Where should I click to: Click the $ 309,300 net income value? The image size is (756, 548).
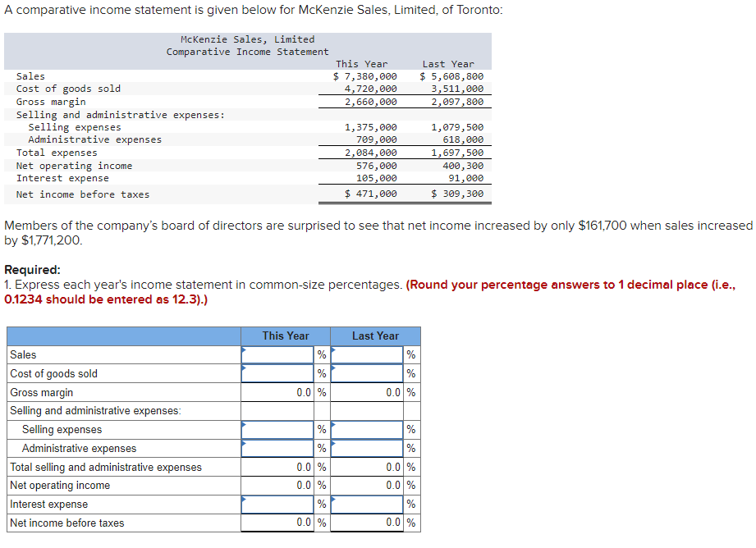point(457,194)
